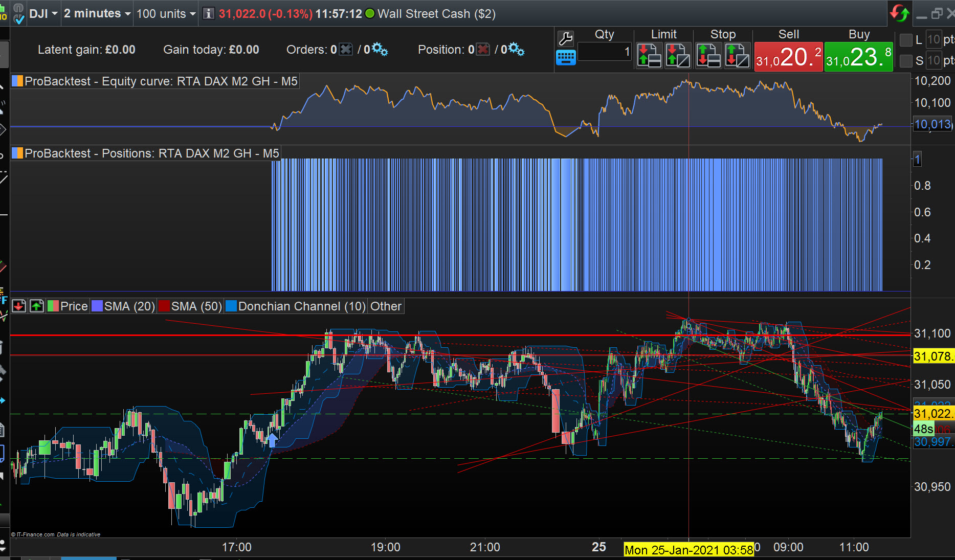955x560 pixels.
Task: Open the Orders automatic trading gears
Action: point(380,50)
